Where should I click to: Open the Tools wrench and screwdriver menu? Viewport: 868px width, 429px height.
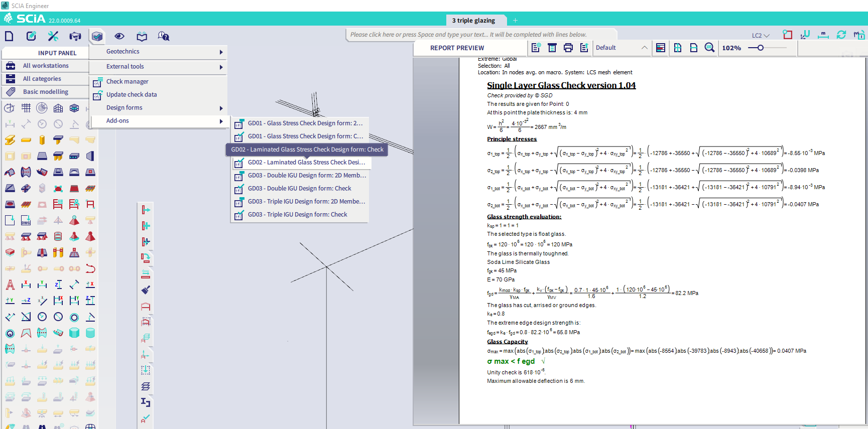click(53, 36)
